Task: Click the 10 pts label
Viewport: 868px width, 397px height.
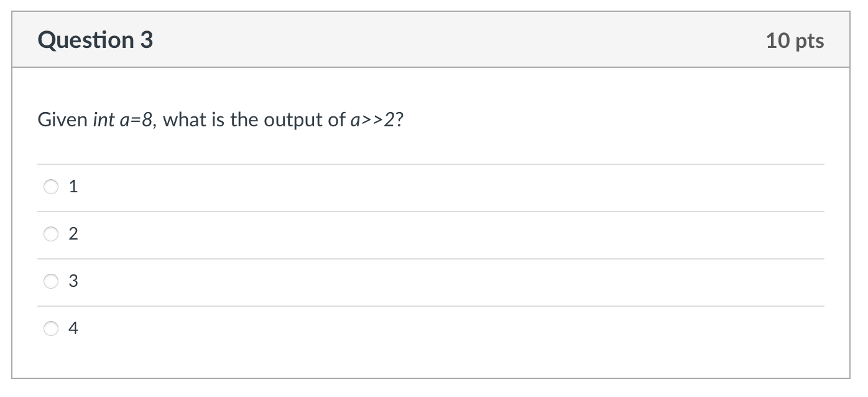Action: pyautogui.click(x=795, y=40)
